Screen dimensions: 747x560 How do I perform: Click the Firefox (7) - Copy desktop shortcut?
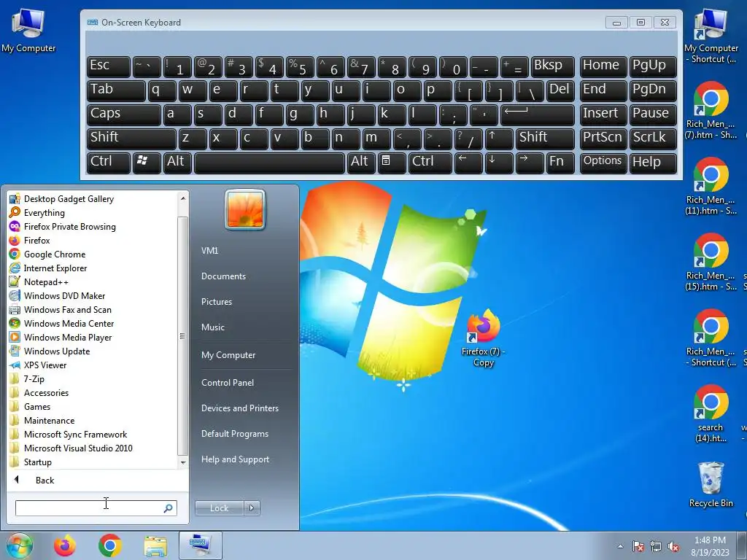(x=483, y=338)
